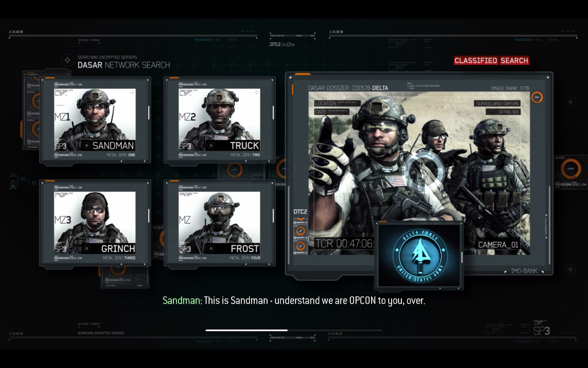Click the DATE redacted field
588x368 pixels.
point(331,112)
